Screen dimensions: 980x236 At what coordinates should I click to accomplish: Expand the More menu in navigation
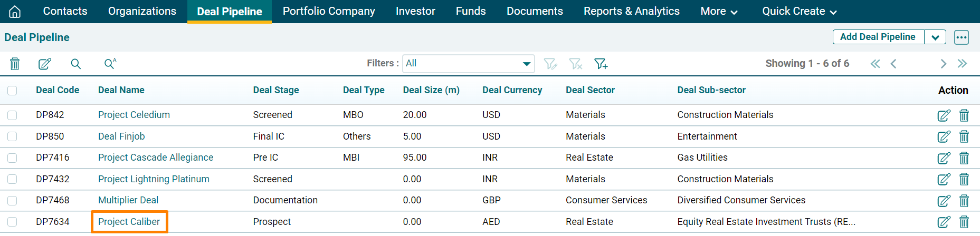[718, 11]
